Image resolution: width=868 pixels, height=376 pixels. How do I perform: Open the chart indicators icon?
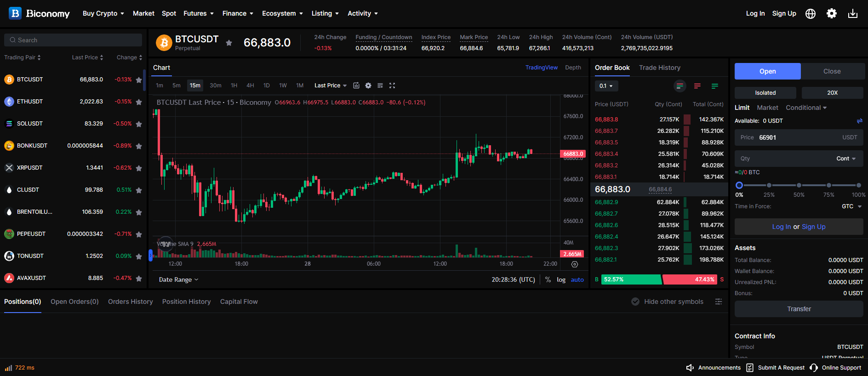[x=356, y=85]
